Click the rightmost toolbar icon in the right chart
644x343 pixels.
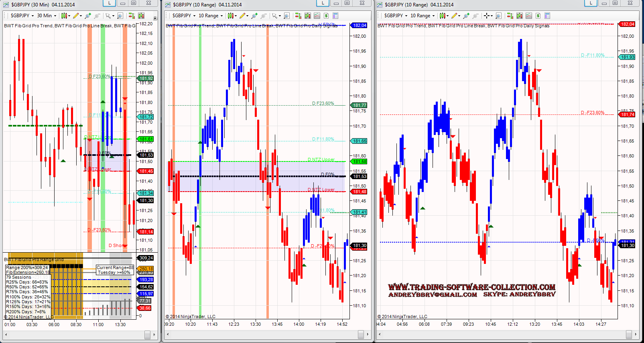point(547,16)
